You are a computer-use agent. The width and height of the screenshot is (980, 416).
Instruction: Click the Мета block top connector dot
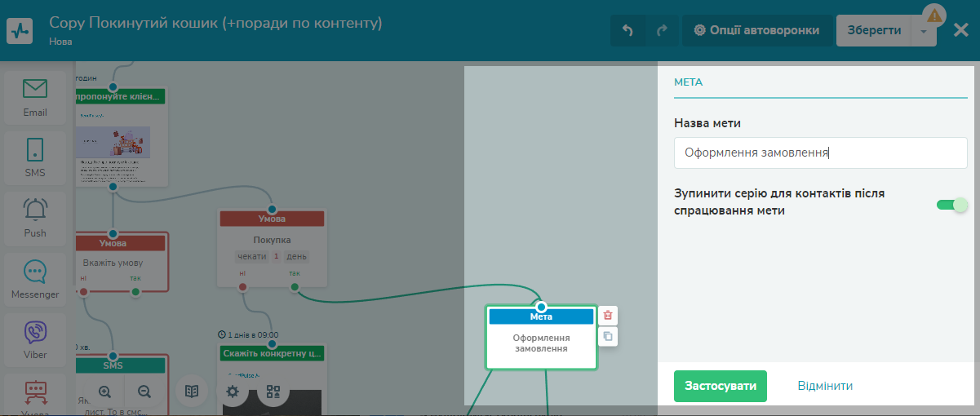pyautogui.click(x=541, y=307)
